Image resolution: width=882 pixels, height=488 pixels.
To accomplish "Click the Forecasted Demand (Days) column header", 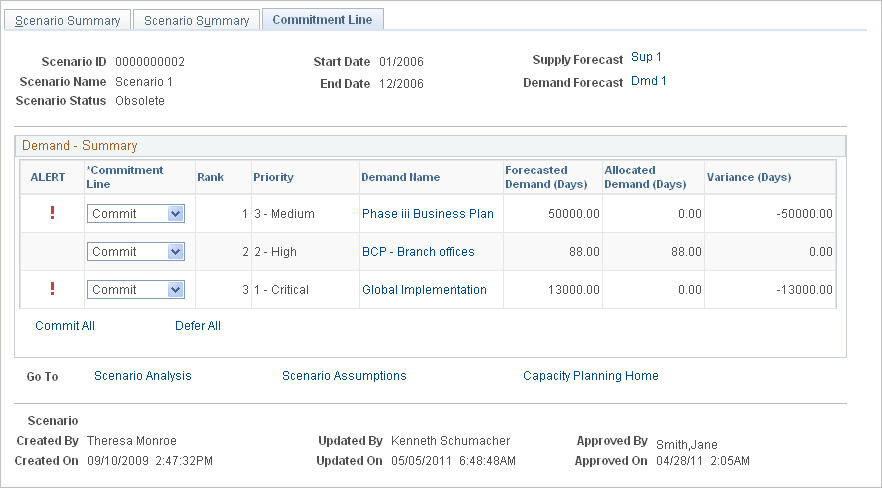I will [546, 177].
